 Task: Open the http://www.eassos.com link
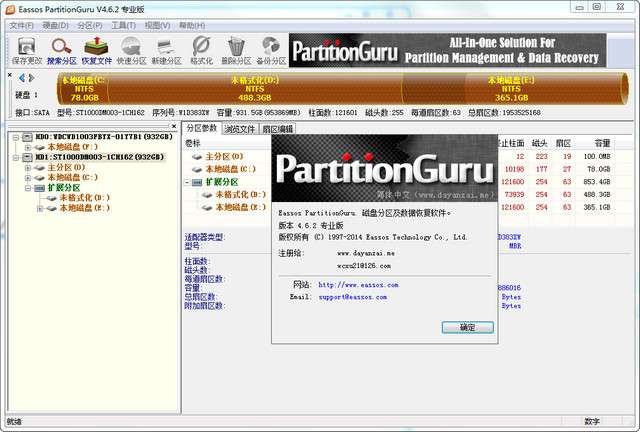tap(358, 285)
